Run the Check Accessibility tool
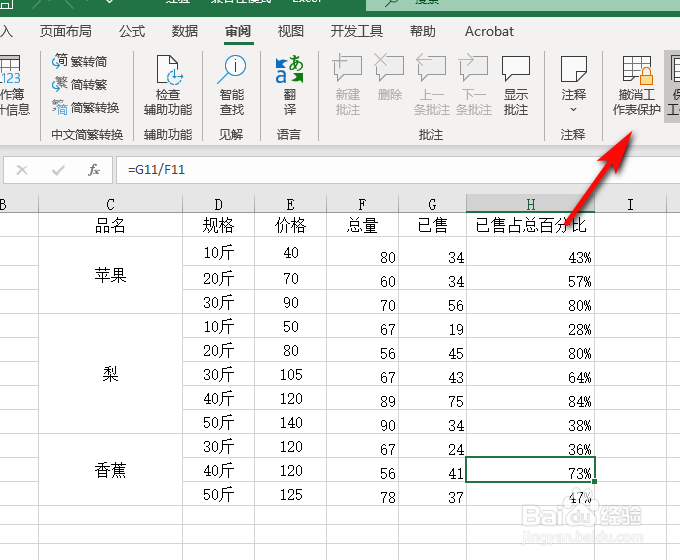 pyautogui.click(x=168, y=85)
